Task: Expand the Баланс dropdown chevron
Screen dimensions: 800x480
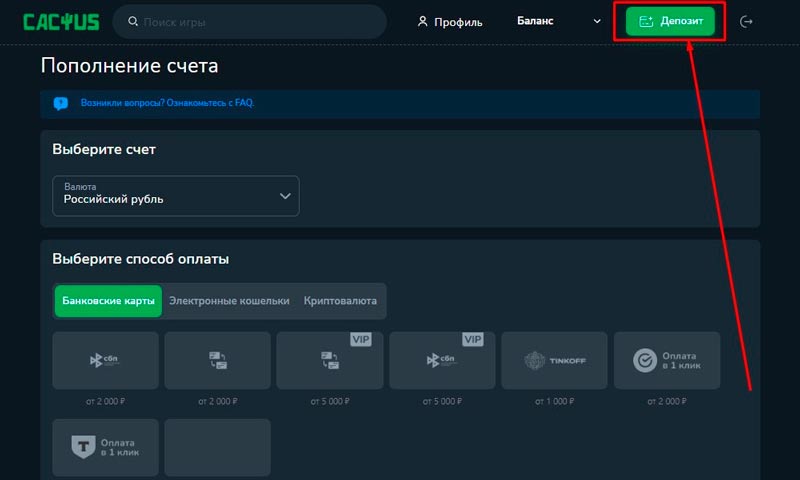Action: (x=598, y=21)
